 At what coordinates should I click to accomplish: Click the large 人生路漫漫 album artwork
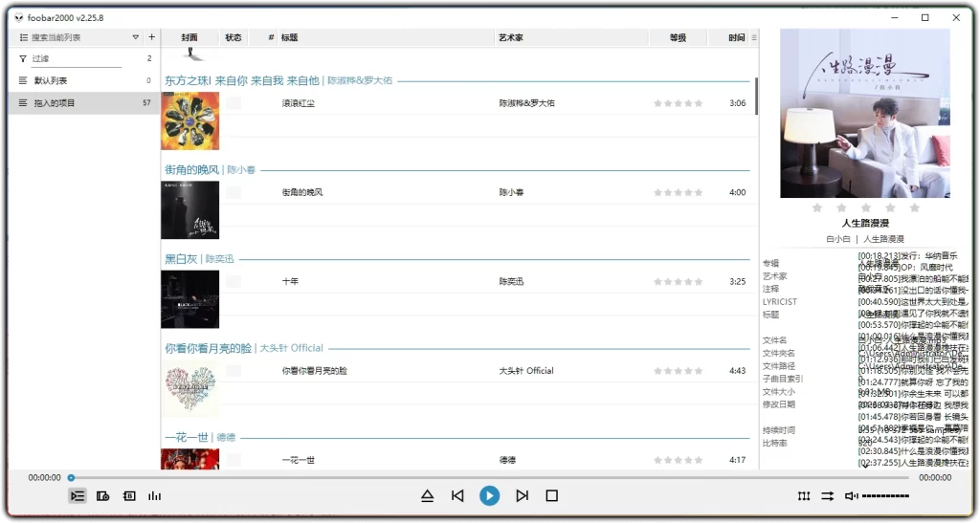point(865,114)
